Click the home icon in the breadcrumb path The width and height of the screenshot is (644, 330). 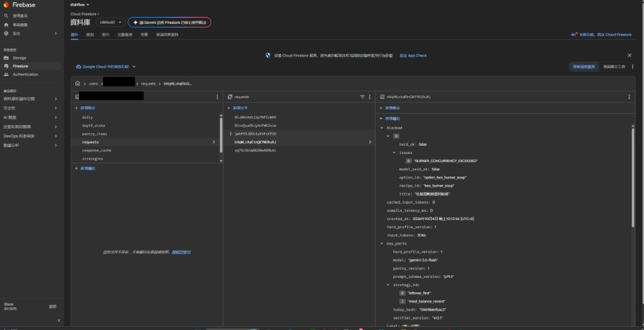[77, 84]
